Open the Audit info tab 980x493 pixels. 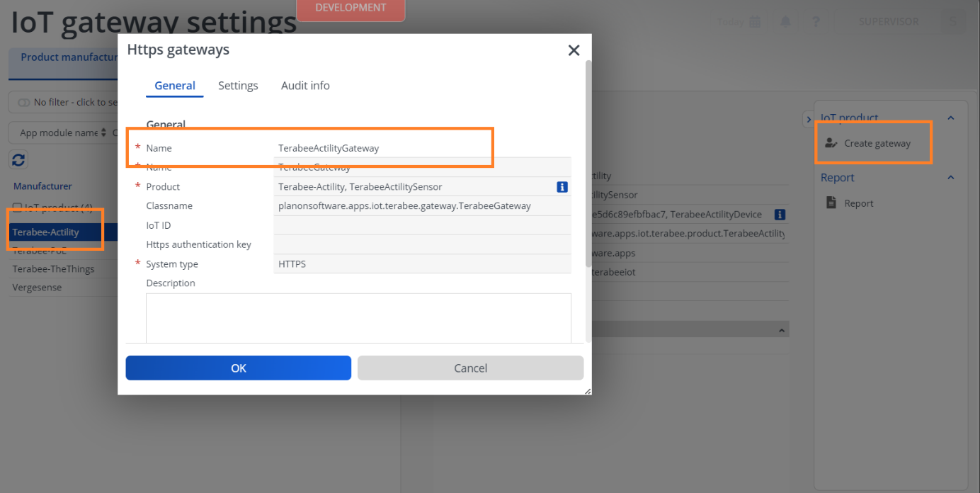coord(305,86)
